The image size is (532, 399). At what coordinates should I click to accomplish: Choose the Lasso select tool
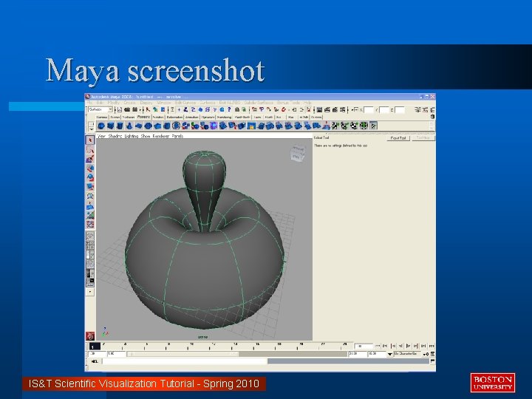click(x=90, y=149)
